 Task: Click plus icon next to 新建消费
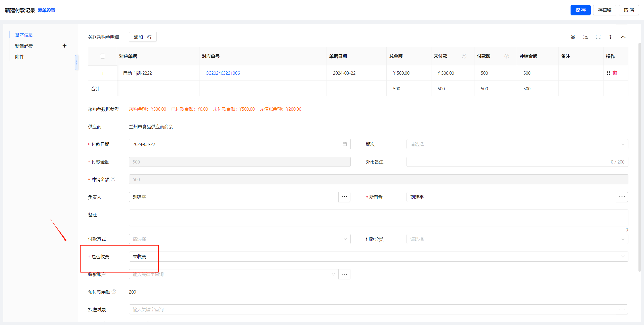(x=64, y=46)
